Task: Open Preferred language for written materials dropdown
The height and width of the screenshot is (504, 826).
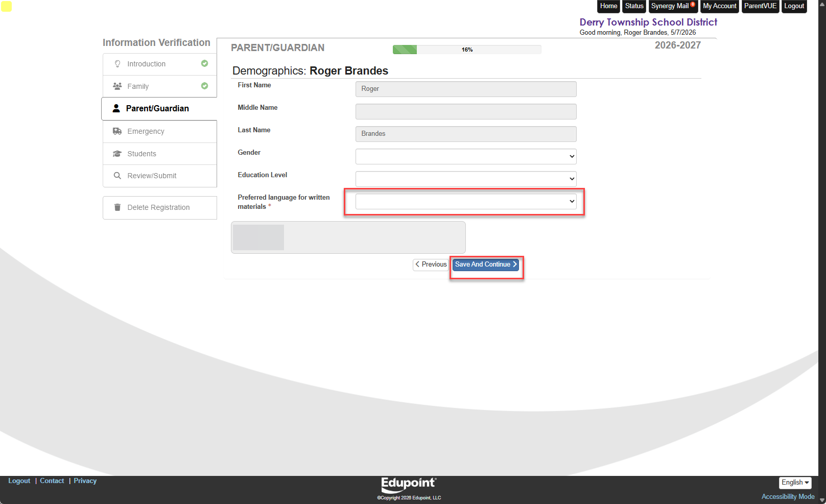Action: pos(466,201)
